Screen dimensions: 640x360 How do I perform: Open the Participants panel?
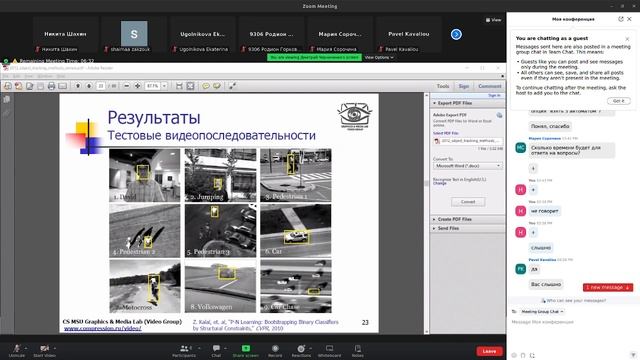[184, 350]
